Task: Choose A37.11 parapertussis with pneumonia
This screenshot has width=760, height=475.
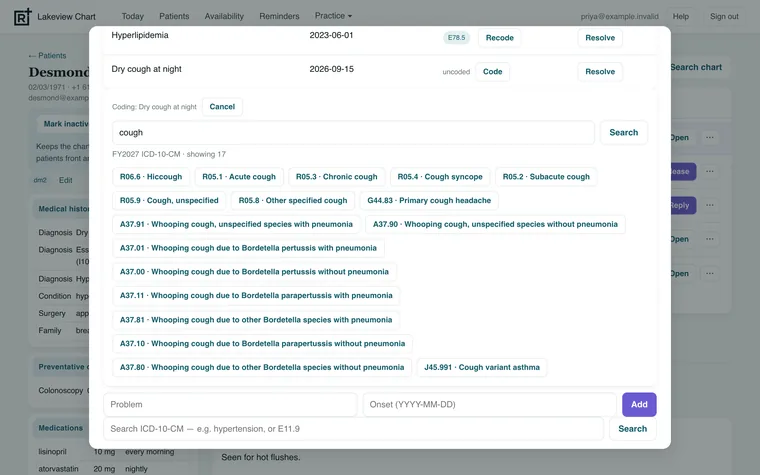Action: [x=256, y=296]
